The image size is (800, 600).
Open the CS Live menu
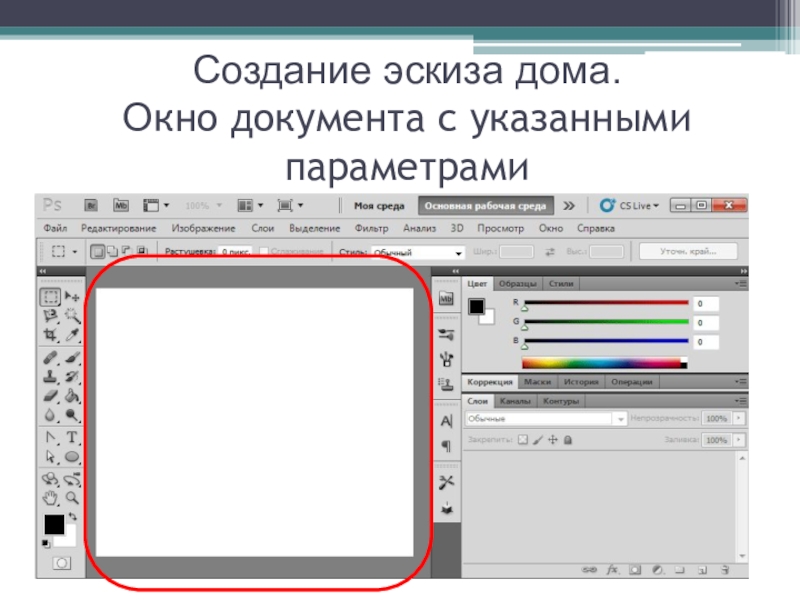pos(630,206)
